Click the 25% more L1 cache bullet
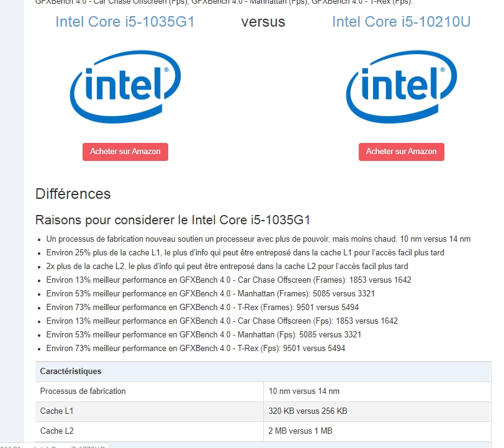The image size is (504, 448). (245, 253)
